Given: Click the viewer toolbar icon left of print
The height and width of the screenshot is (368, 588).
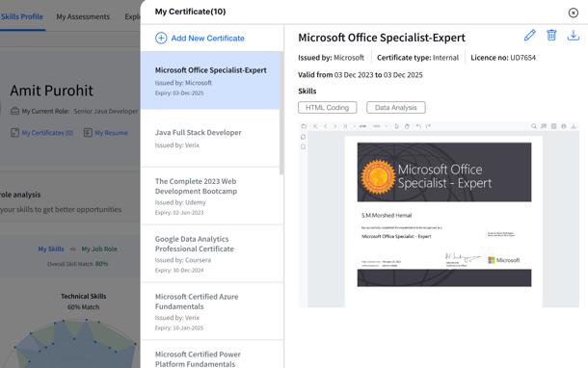Looking at the screenshot, I should click(x=553, y=126).
